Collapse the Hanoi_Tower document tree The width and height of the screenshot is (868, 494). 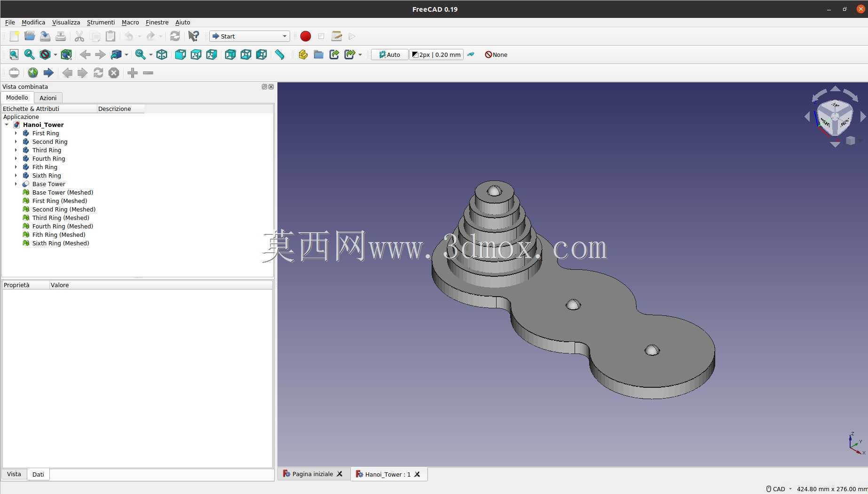[x=7, y=125]
